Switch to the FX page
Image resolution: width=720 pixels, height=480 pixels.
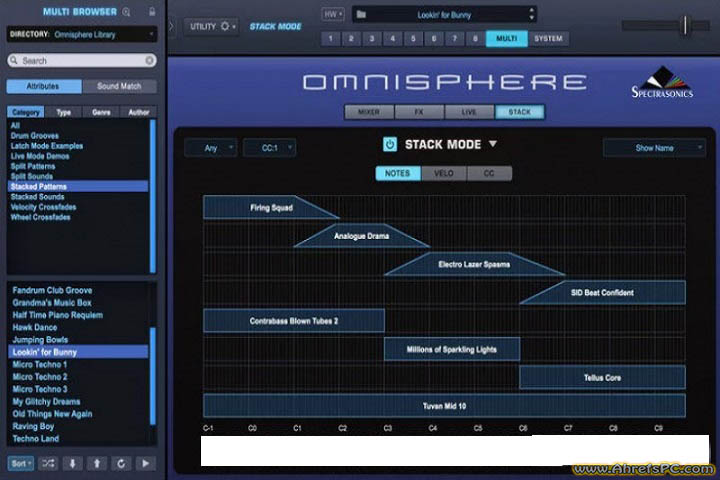(419, 112)
